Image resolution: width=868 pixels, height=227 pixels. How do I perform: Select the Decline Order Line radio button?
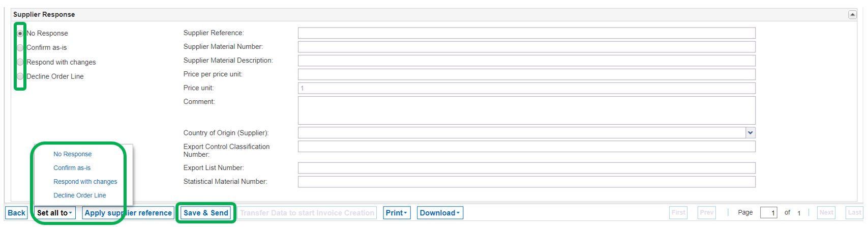point(20,76)
